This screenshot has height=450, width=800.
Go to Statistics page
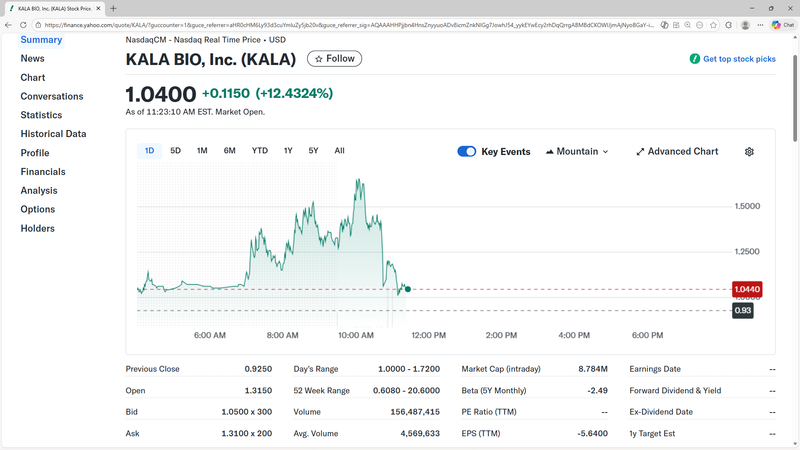click(41, 115)
